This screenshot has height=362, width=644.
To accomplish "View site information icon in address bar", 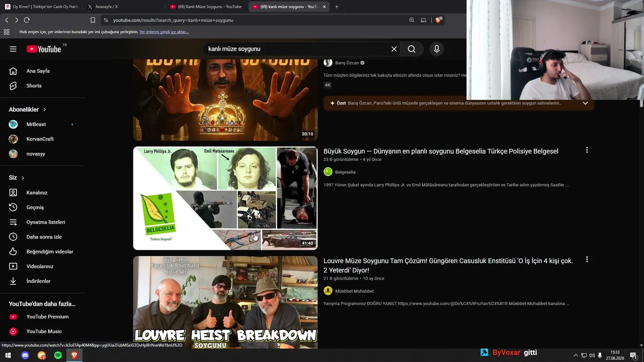I will click(106, 20).
